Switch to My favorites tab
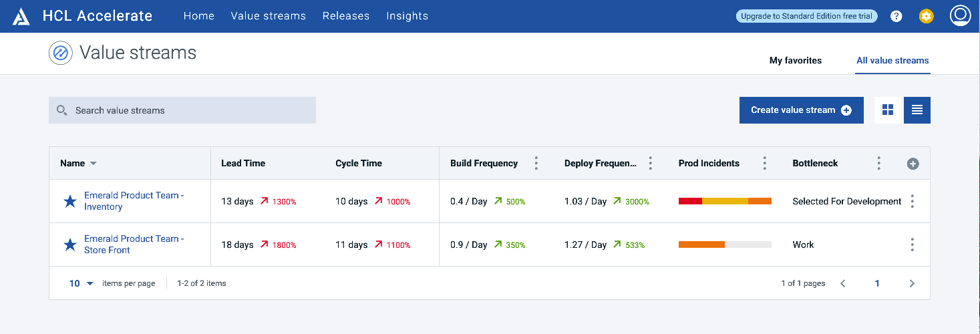 click(x=796, y=60)
